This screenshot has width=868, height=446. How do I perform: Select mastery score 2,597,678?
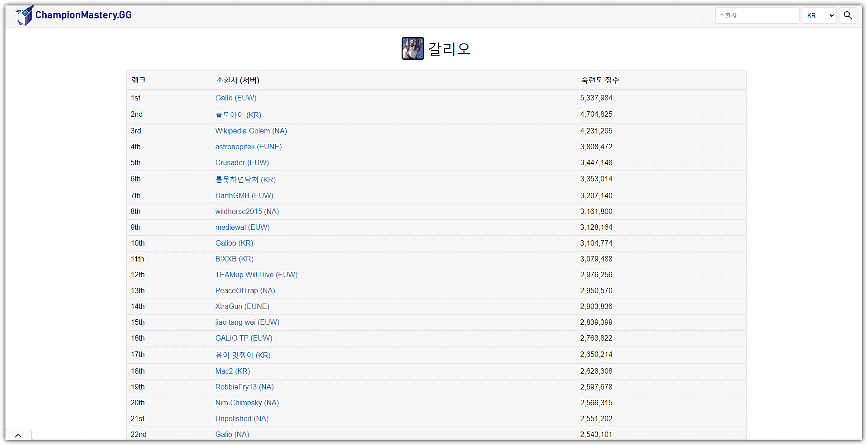[596, 387]
